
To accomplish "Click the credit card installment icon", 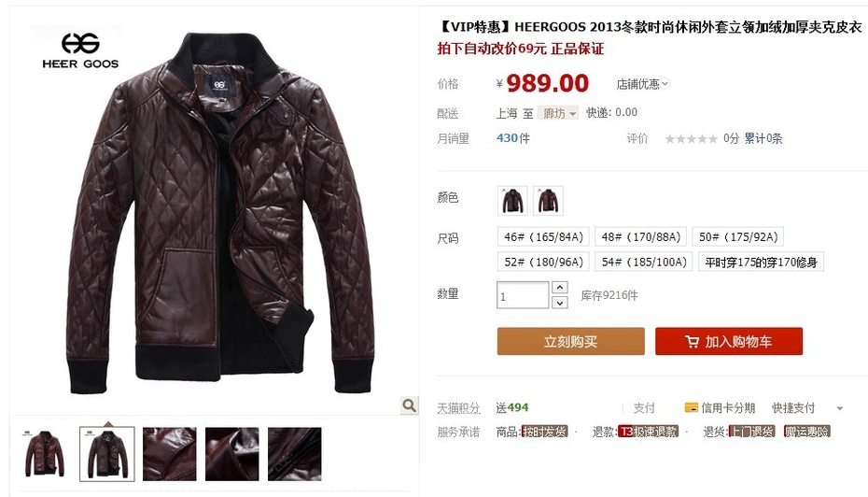I will click(691, 408).
